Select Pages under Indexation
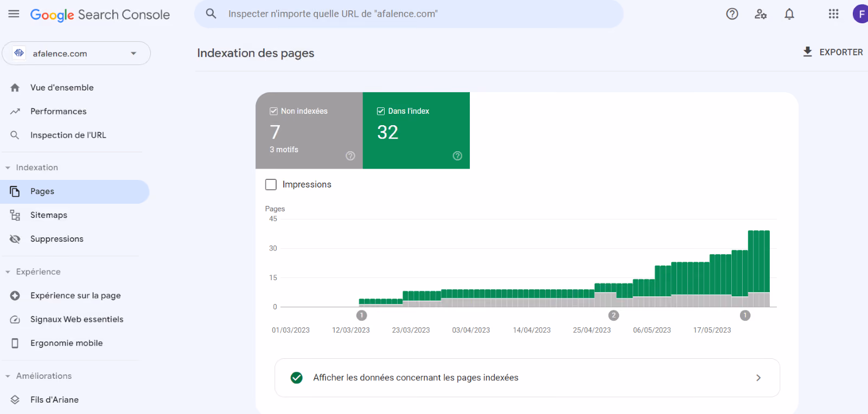The width and height of the screenshot is (868, 414). click(x=74, y=192)
